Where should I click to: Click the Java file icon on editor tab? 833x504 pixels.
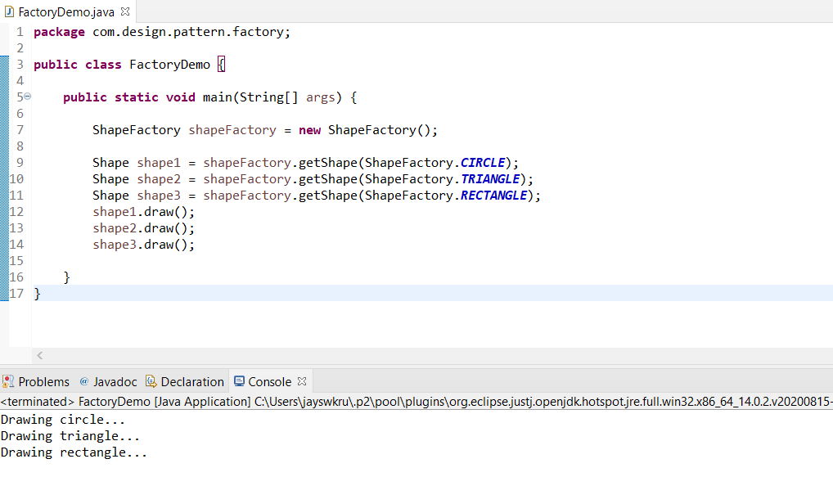pos(9,11)
